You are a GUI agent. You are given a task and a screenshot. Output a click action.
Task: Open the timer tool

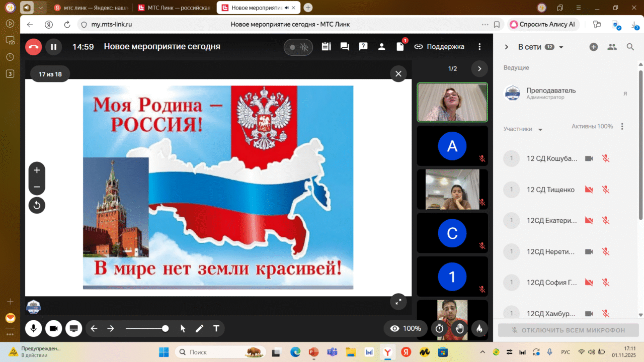coord(439,328)
